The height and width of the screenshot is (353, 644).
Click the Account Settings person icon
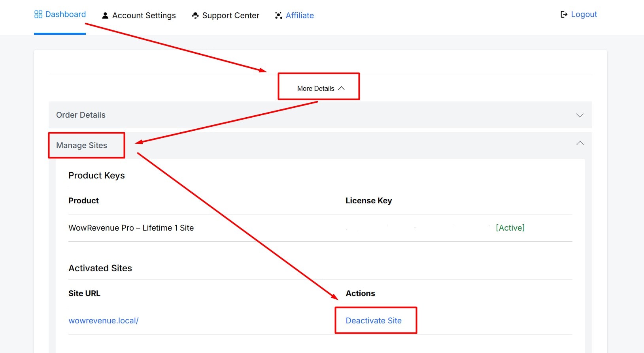(105, 16)
